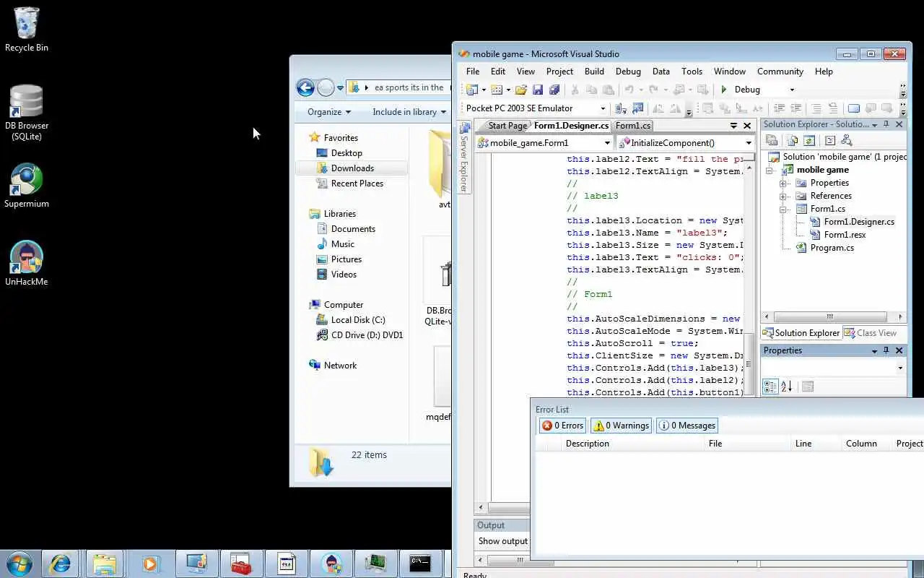Click the New Project toolbar icon
Image resolution: width=924 pixels, height=578 pixels.
[x=471, y=90]
